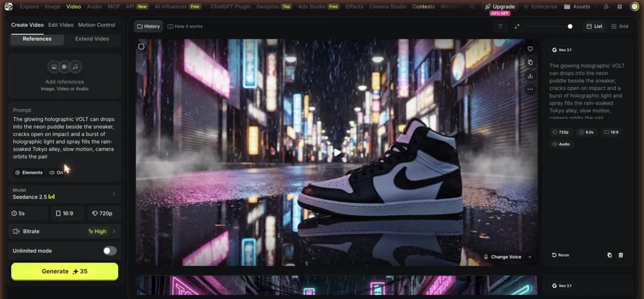Open the yellow account avatar

tap(634, 6)
